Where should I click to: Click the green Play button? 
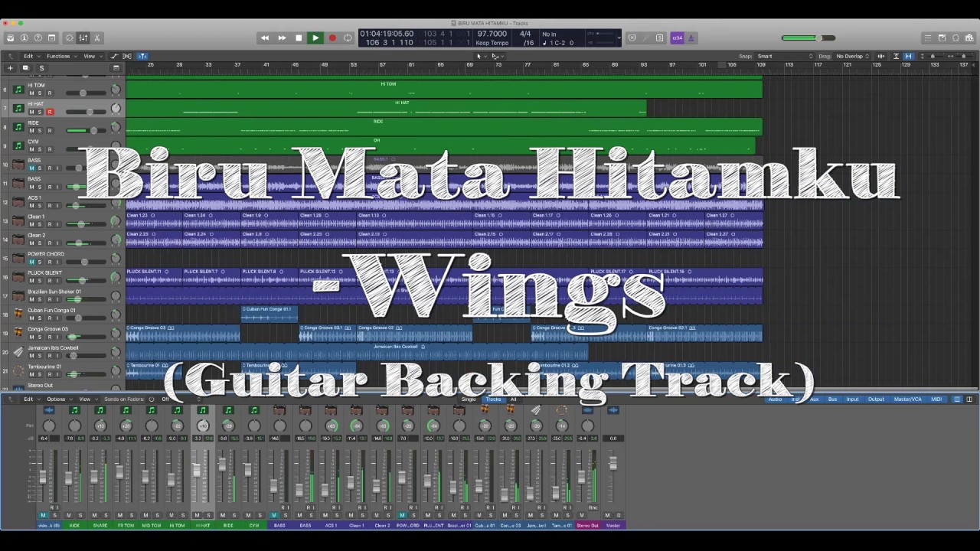tap(315, 37)
